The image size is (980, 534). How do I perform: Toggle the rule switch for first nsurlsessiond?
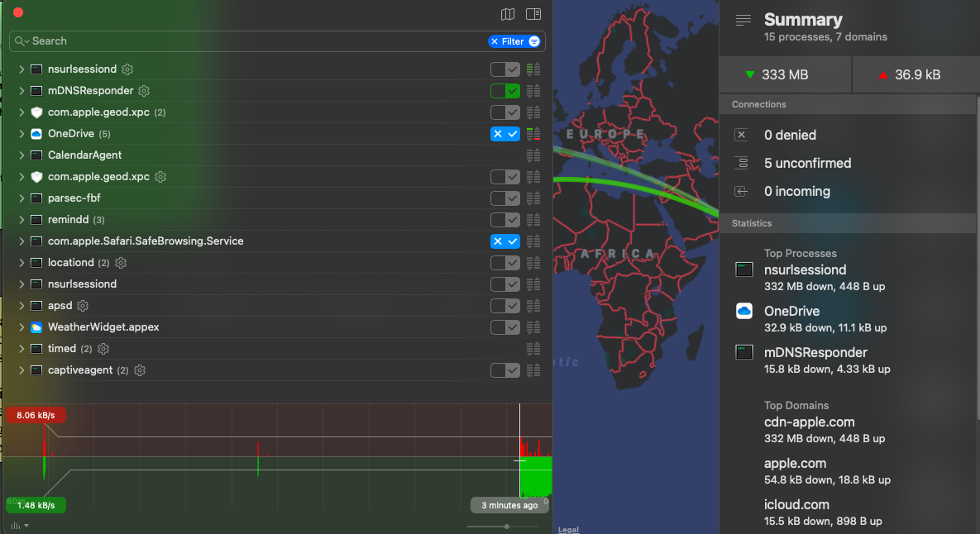coord(505,69)
